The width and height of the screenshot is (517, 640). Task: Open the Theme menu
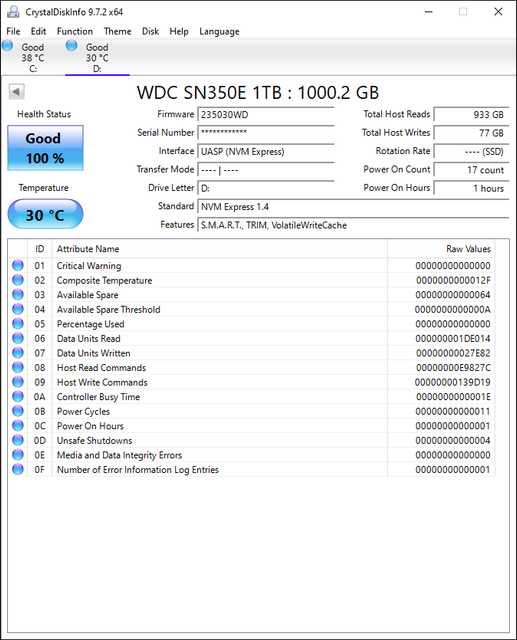click(x=118, y=31)
